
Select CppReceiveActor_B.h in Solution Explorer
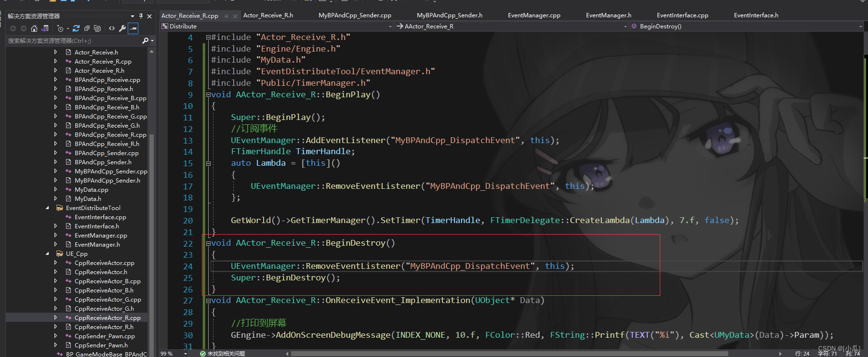(x=104, y=291)
